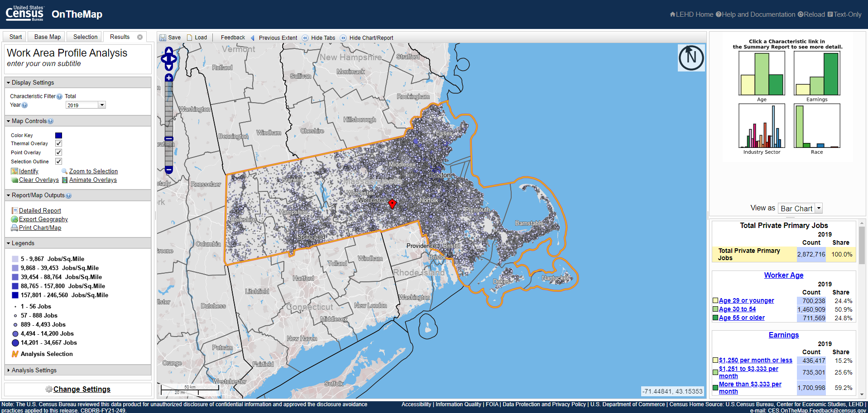The height and width of the screenshot is (413, 868).
Task: Zoom in with the plus button
Action: point(169,78)
